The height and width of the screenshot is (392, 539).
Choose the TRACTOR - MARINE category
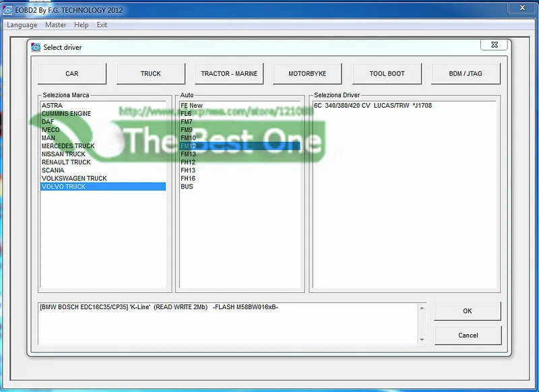click(x=229, y=73)
